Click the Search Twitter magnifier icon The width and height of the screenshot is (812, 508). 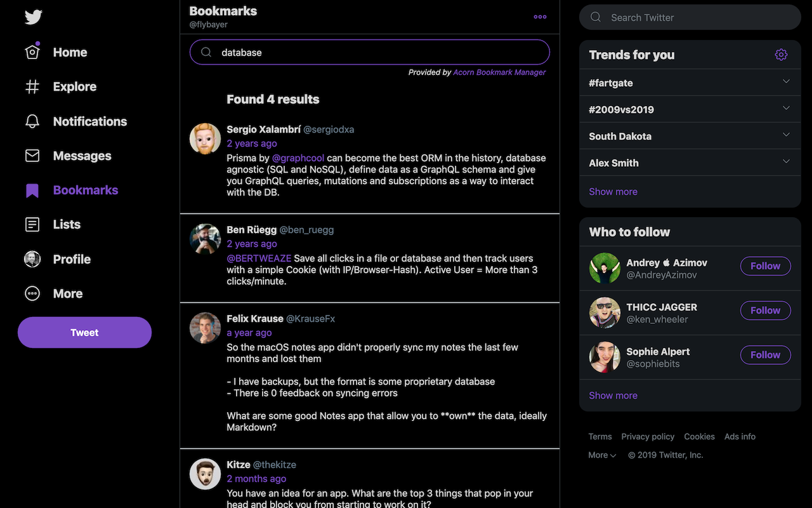click(x=595, y=17)
